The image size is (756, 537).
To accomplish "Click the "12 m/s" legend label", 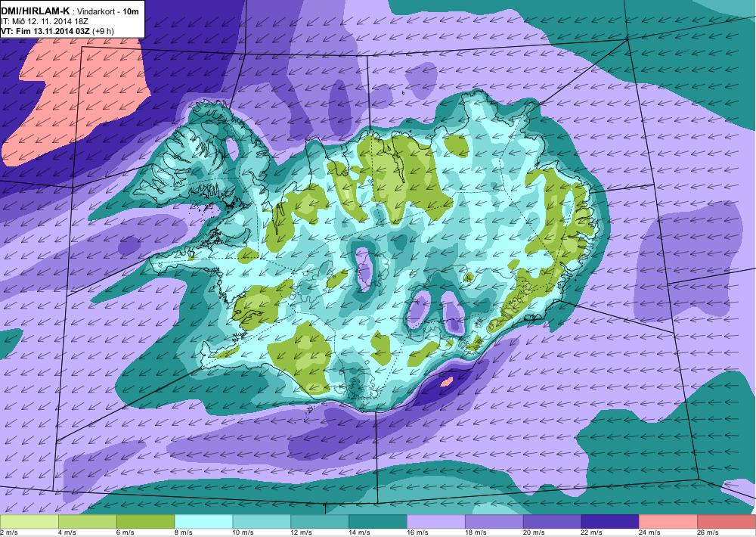I will [302, 532].
